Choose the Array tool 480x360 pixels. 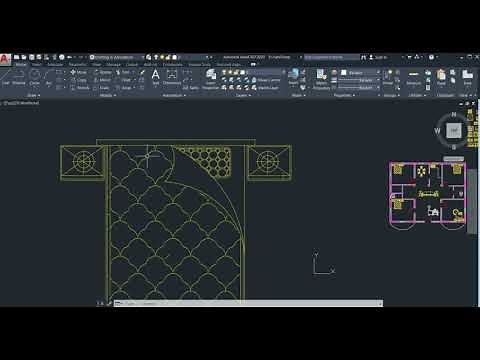tap(124, 88)
